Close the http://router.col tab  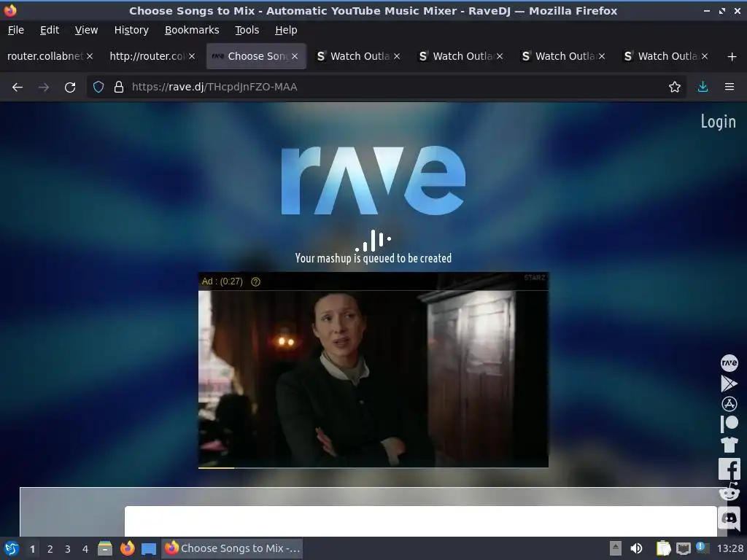click(192, 56)
